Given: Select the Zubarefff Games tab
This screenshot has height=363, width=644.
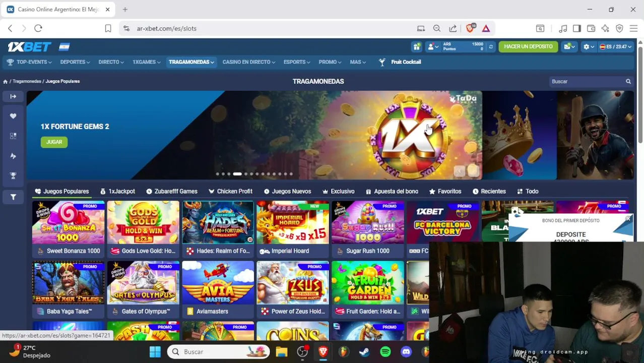Looking at the screenshot, I should click(x=171, y=191).
